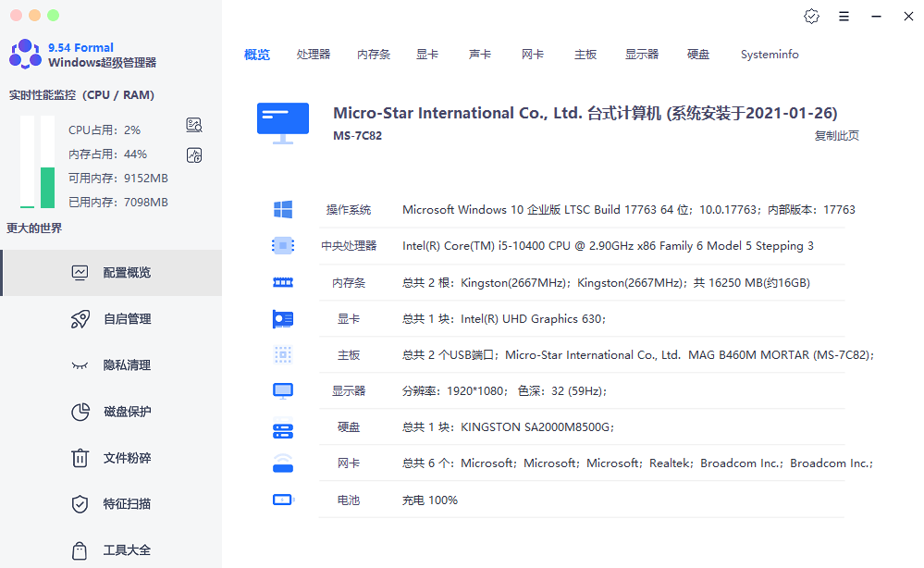Open the CPU monitor icon beside CPU占用
The height and width of the screenshot is (568, 924).
click(194, 125)
